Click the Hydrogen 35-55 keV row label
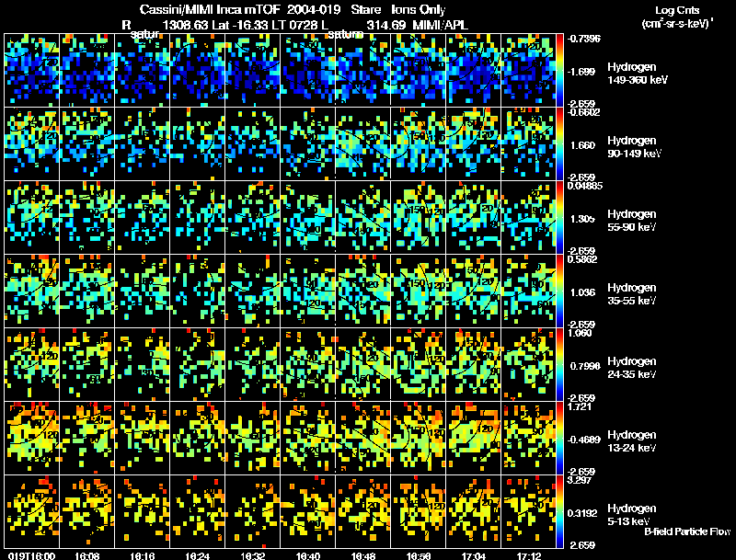 point(632,294)
